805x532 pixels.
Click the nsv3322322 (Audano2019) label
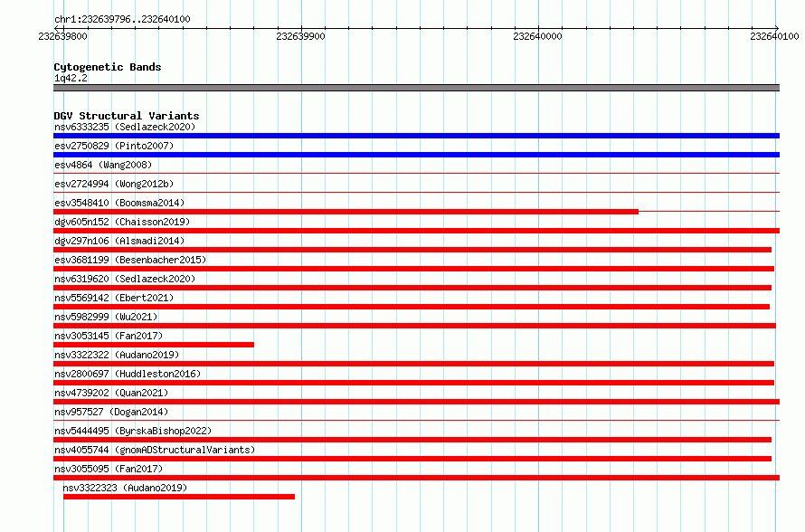coord(117,355)
